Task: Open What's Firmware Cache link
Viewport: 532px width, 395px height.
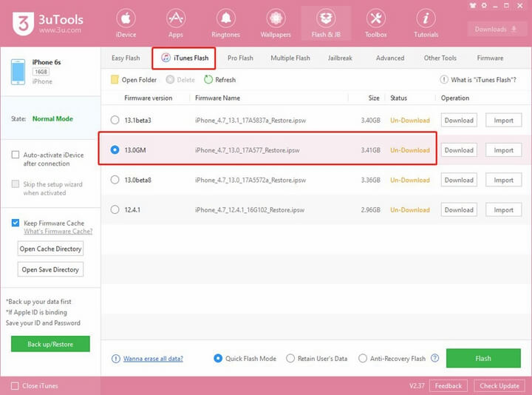Action: point(58,232)
